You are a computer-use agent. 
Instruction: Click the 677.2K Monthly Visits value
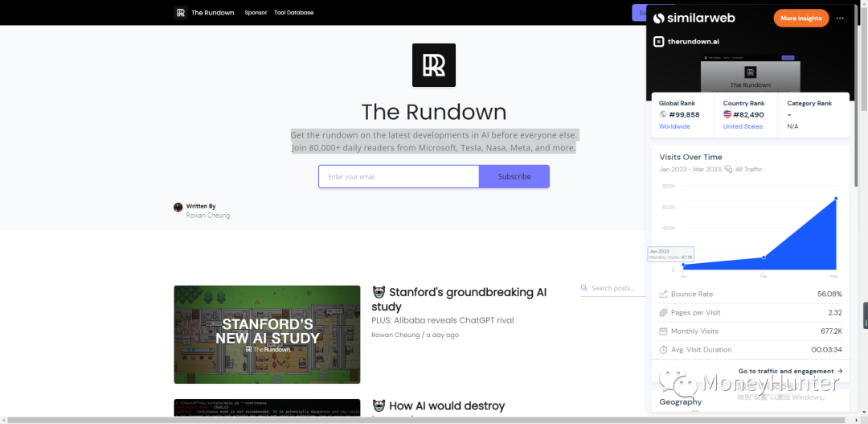pyautogui.click(x=830, y=331)
